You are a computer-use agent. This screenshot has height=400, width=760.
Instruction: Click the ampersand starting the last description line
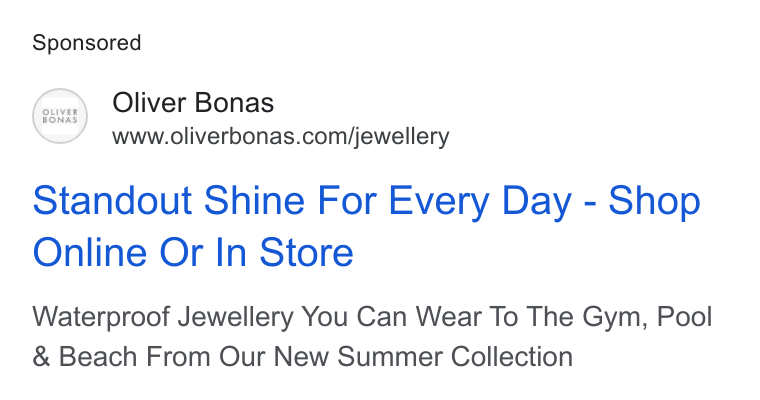click(x=41, y=357)
